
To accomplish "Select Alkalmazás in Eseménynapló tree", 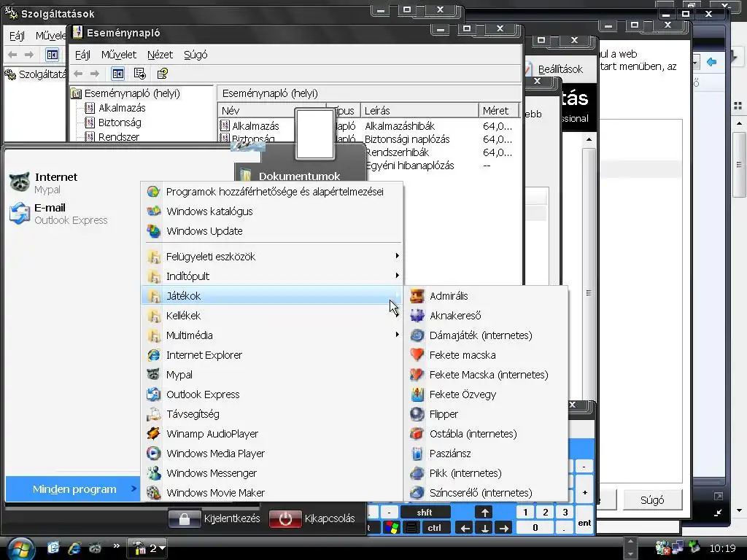I will [116, 108].
